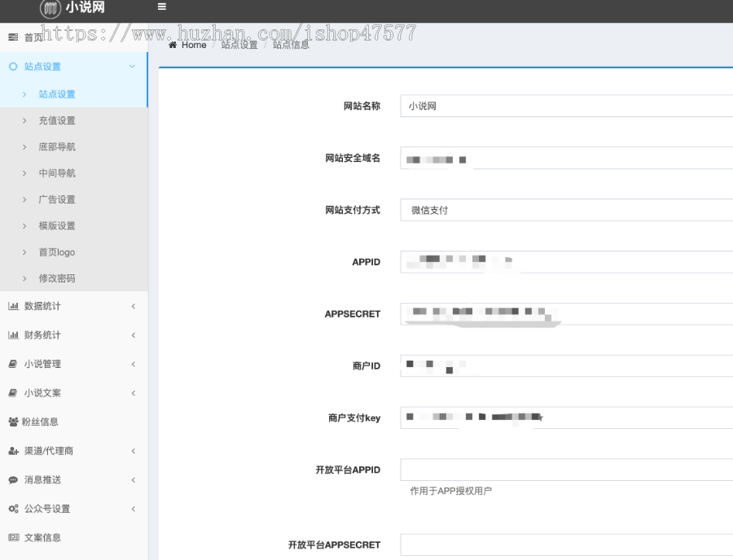Focus the APPSECRET input field

567,314
